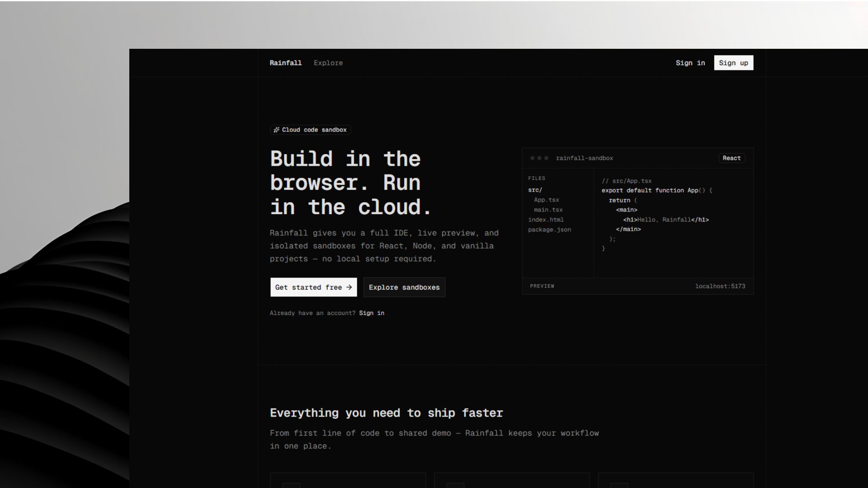868x488 pixels.
Task: Click the Sign up button
Action: click(x=733, y=63)
